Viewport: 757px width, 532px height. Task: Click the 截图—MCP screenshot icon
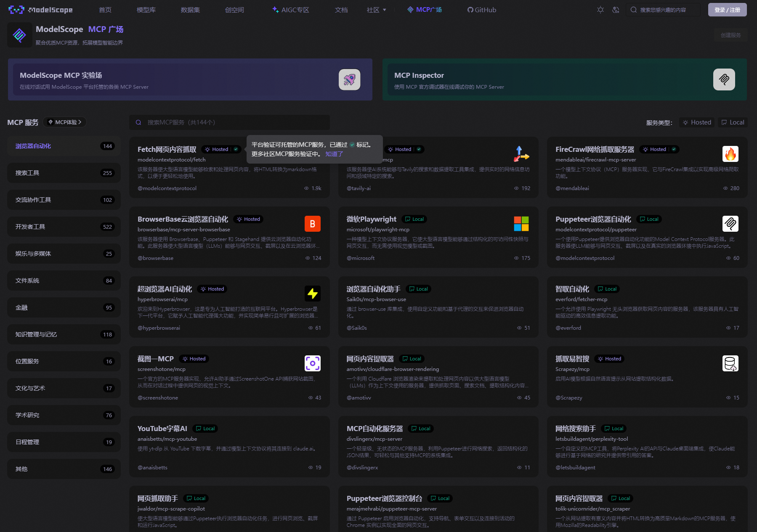313,363
